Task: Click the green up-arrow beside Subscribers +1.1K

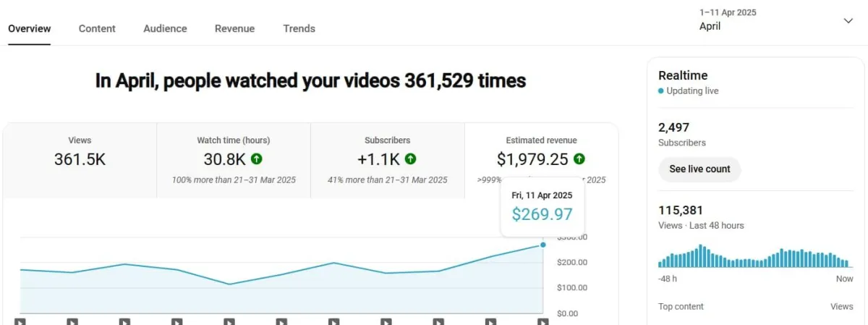Action: click(411, 159)
